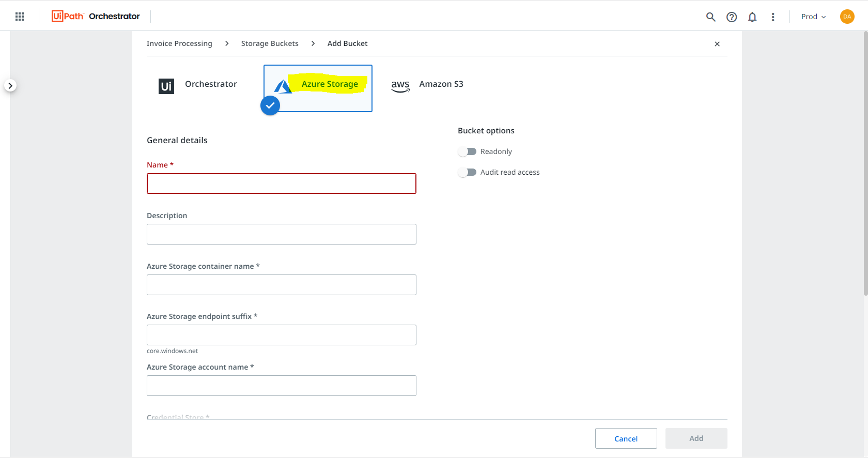This screenshot has width=868, height=458.
Task: Select the Orchestrator provider option
Action: pyautogui.click(x=198, y=86)
